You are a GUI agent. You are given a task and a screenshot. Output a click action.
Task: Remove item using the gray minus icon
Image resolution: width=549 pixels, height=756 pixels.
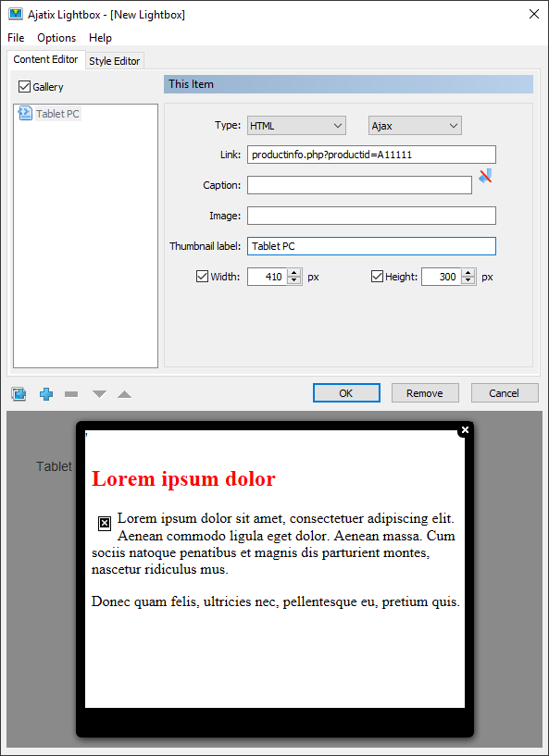pos(71,394)
